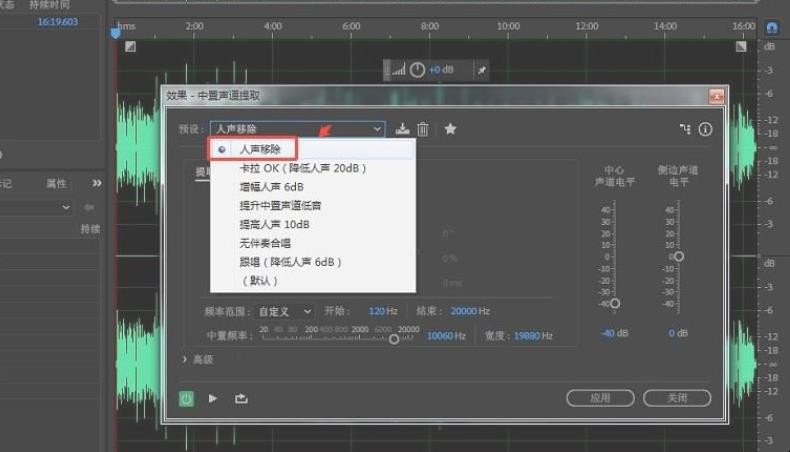Open the 预设 preset dropdown

tap(297, 129)
